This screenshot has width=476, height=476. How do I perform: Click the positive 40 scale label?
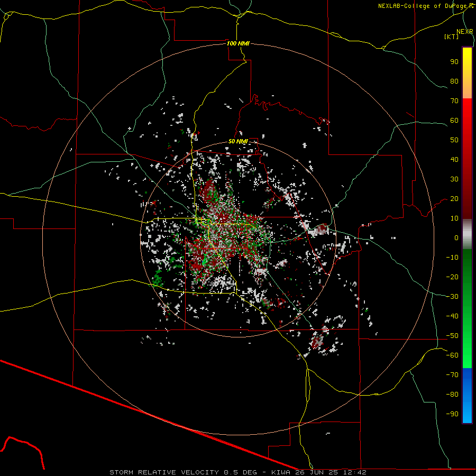pos(454,159)
